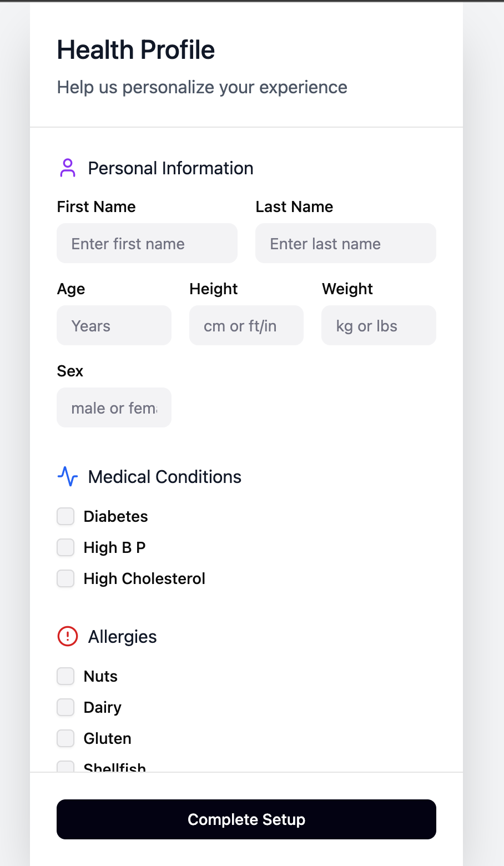Focus the Sex input field
The width and height of the screenshot is (504, 866).
pyautogui.click(x=114, y=407)
